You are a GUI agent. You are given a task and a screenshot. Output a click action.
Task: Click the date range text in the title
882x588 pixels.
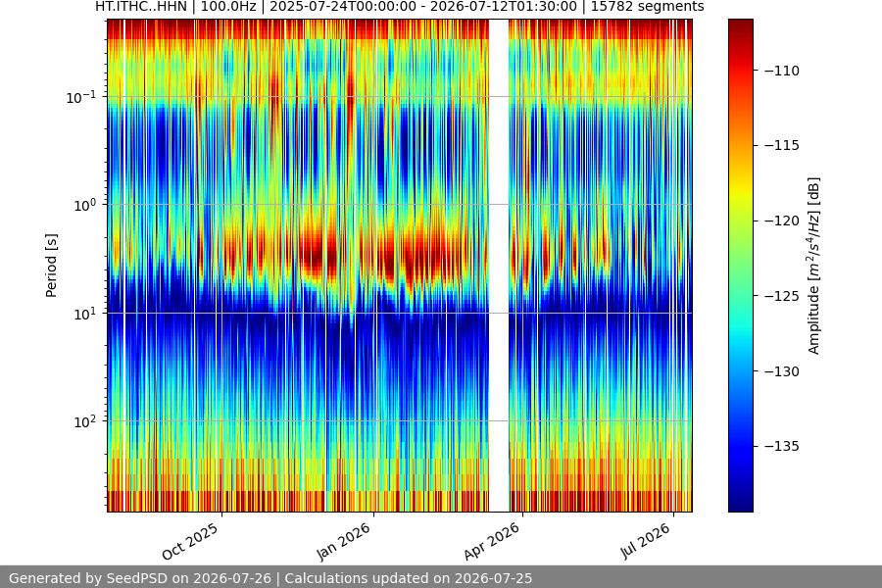point(423,7)
